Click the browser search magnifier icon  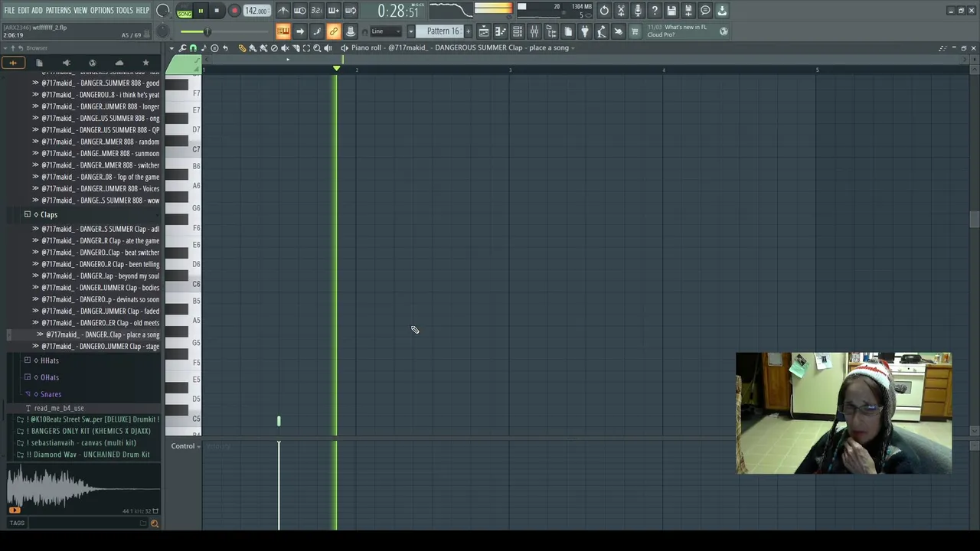[154, 523]
